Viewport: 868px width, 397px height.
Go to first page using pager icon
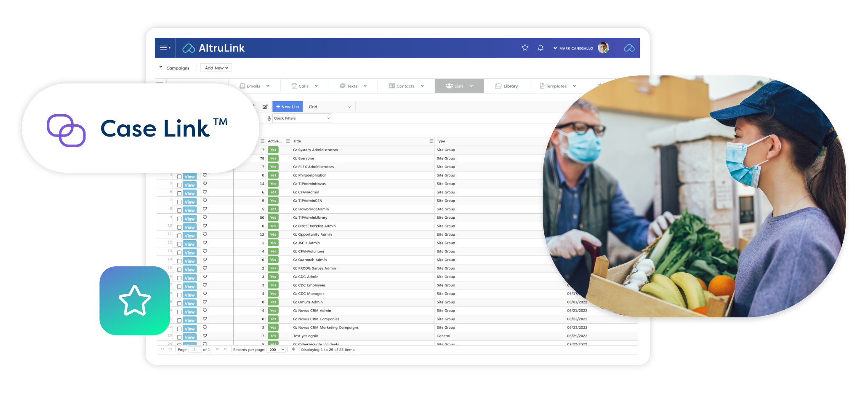click(162, 349)
